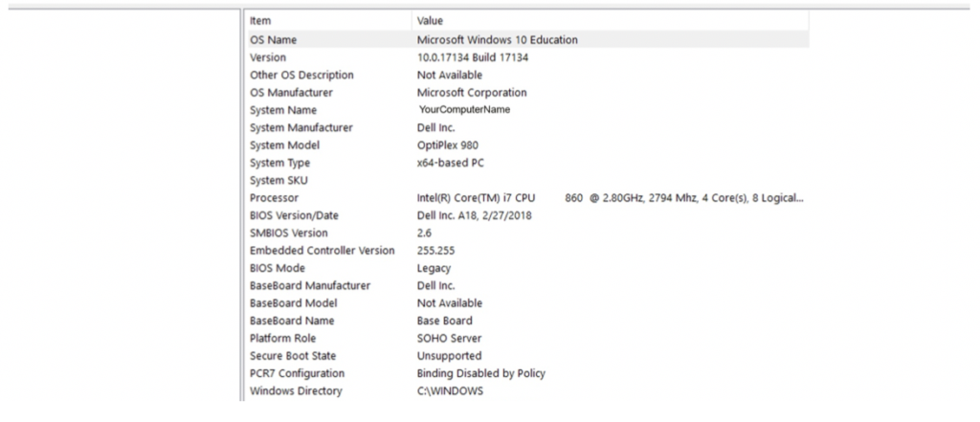Select the Processor row label
The height and width of the screenshot is (422, 980).
[x=275, y=197]
